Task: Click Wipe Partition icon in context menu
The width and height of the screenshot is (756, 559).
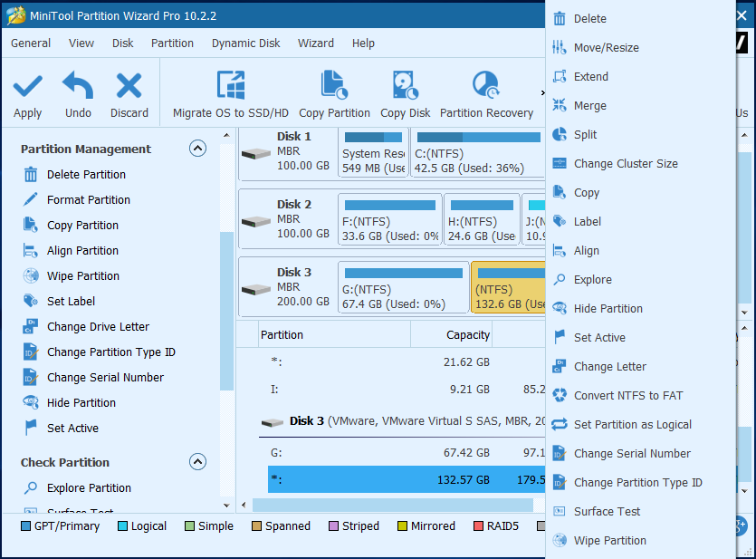Action: tap(560, 540)
